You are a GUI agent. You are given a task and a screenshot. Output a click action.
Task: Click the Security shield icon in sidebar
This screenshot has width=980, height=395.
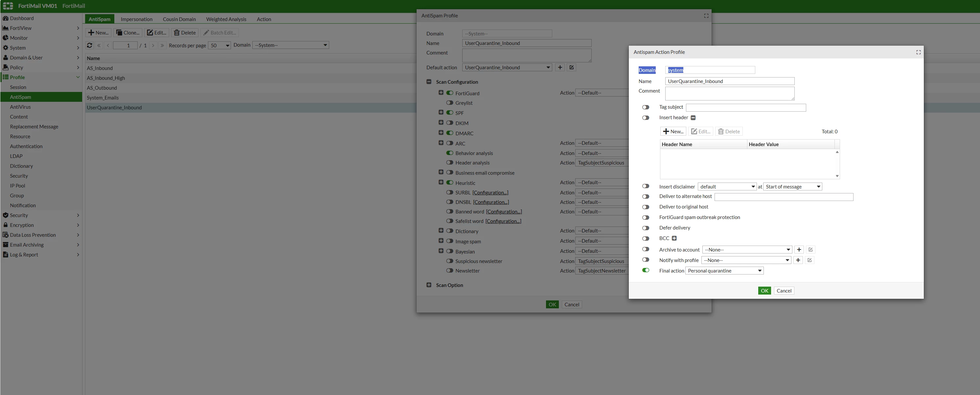5,215
